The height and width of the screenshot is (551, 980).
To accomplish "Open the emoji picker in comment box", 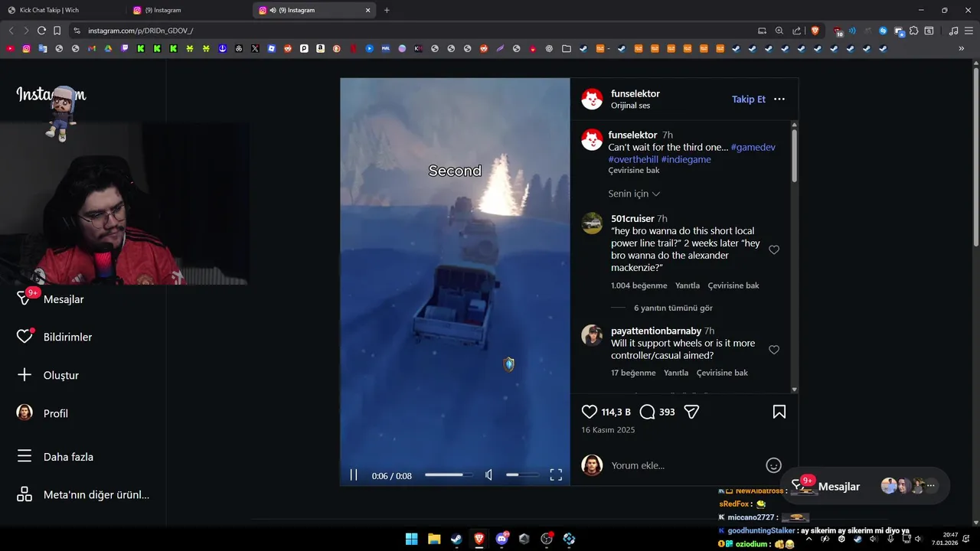I will (x=774, y=465).
